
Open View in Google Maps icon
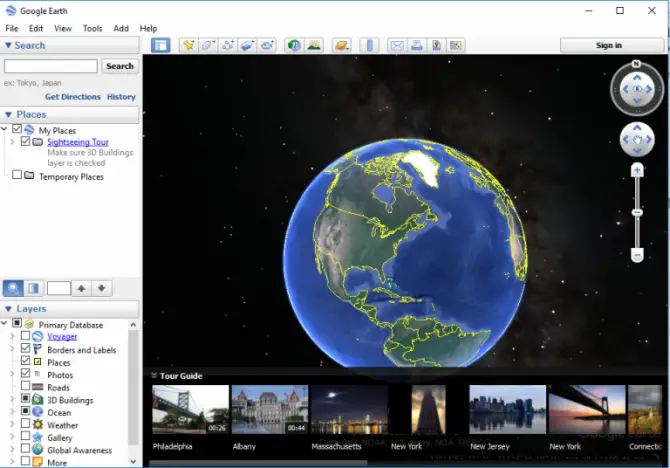tap(436, 45)
